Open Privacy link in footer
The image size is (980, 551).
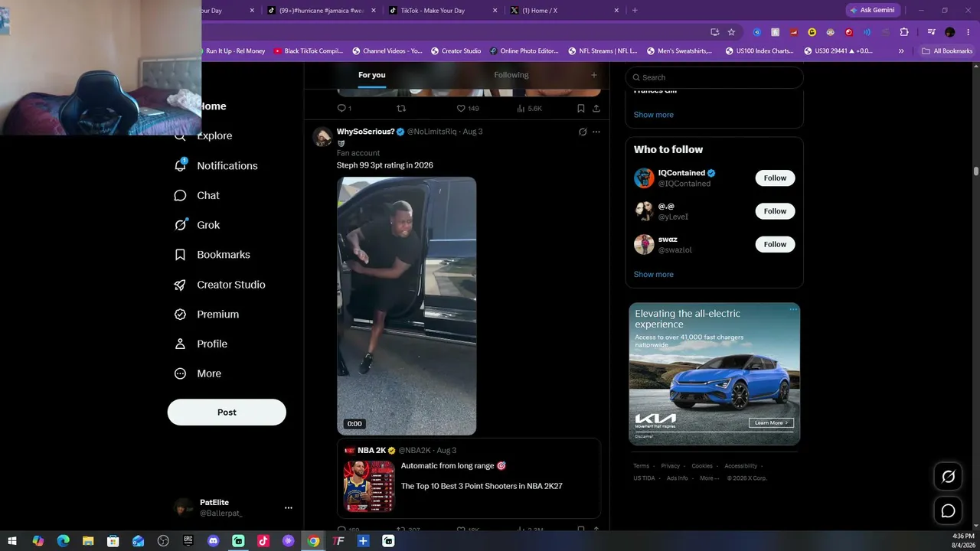pyautogui.click(x=671, y=466)
